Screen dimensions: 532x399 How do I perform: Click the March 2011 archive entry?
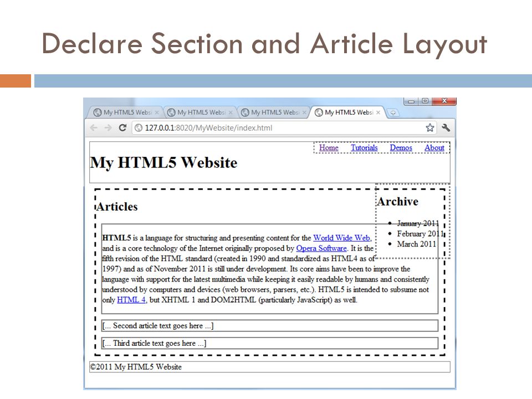tap(417, 244)
